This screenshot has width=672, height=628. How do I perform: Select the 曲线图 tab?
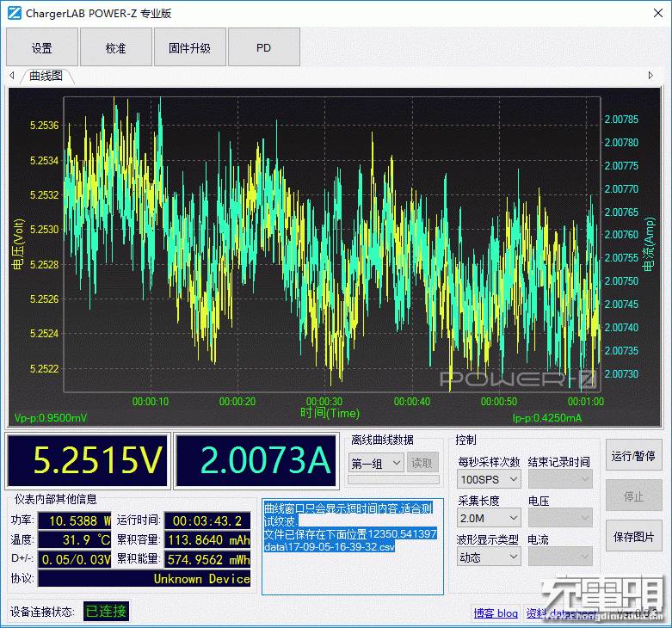click(46, 76)
